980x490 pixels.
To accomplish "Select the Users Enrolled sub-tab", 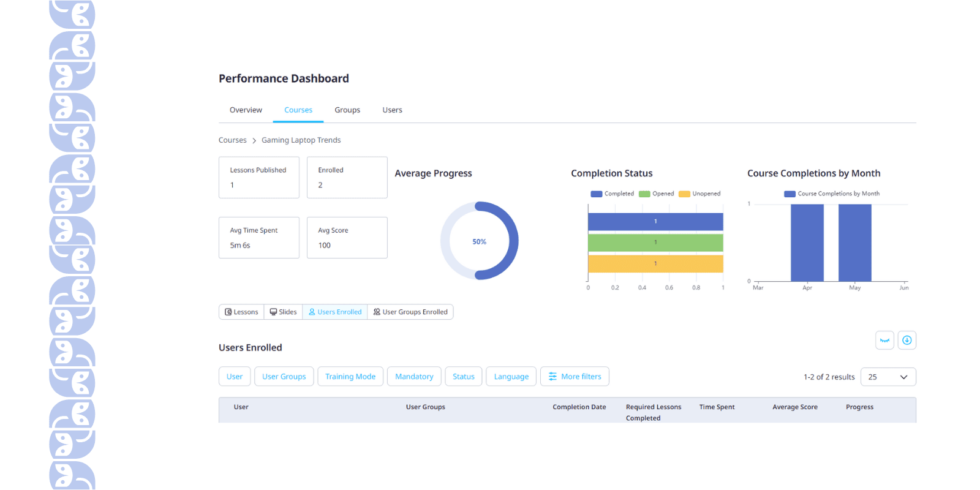I will coord(335,312).
